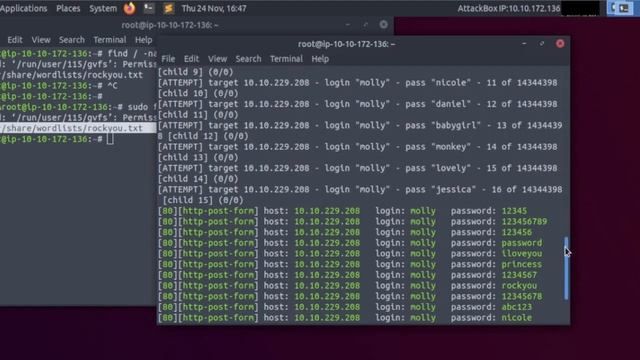Open Edit menu in front terminal
The height and width of the screenshot is (360, 640).
pos(191,59)
